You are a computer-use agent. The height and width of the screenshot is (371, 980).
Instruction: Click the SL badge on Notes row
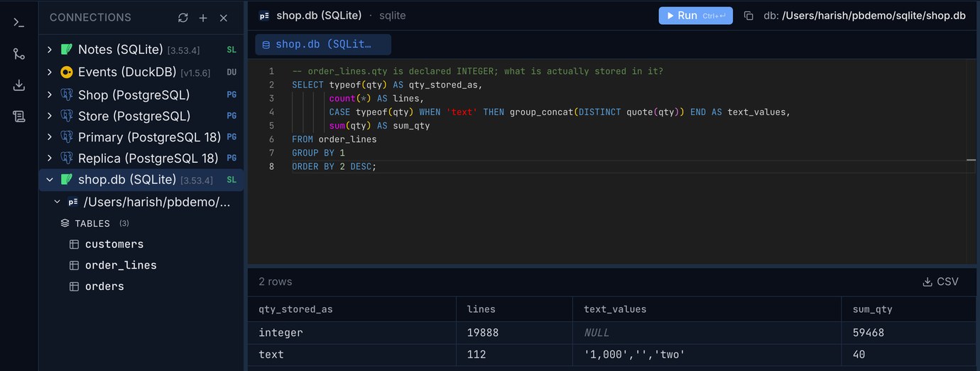232,50
